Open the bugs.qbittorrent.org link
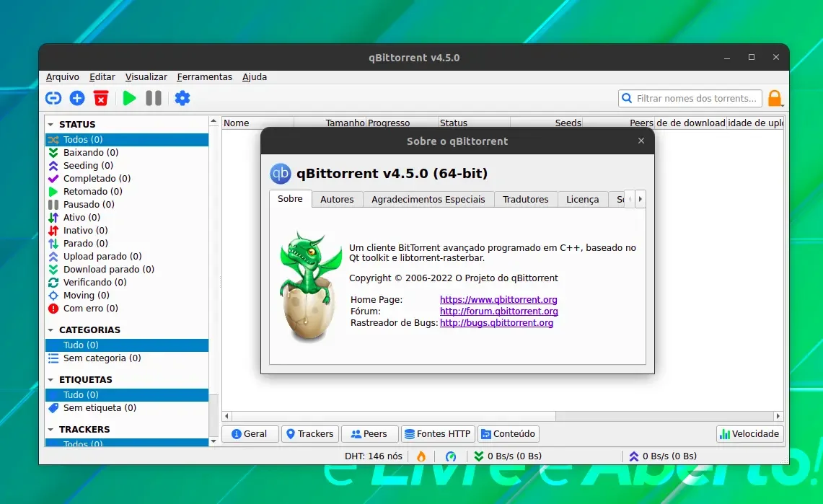823x504 pixels. (496, 322)
